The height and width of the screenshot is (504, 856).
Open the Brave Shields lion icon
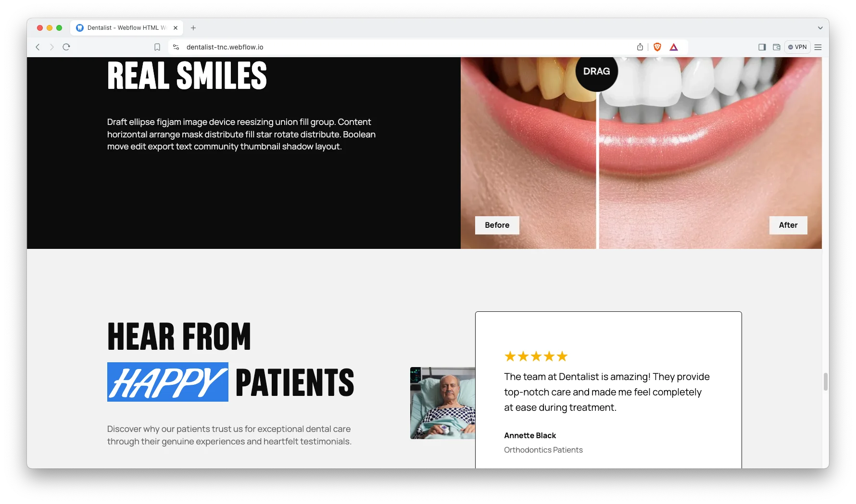[x=657, y=47]
